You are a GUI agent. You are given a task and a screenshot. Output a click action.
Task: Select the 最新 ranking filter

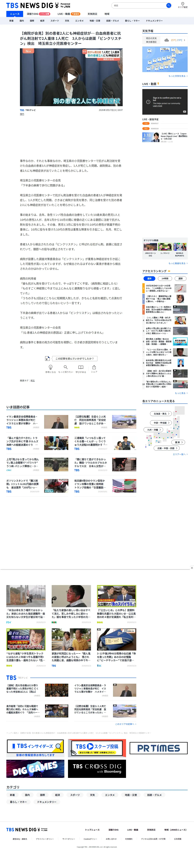click(149, 279)
